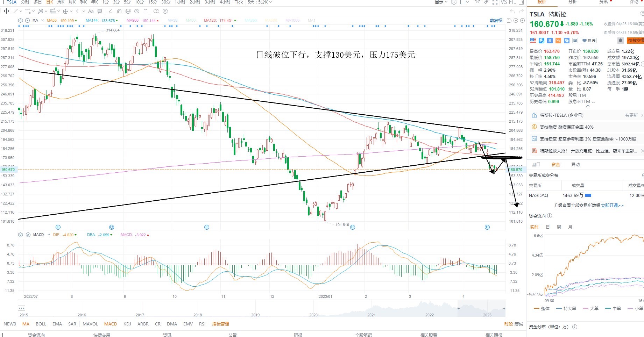Remove the MA indicator with X icon

(x=27, y=20)
